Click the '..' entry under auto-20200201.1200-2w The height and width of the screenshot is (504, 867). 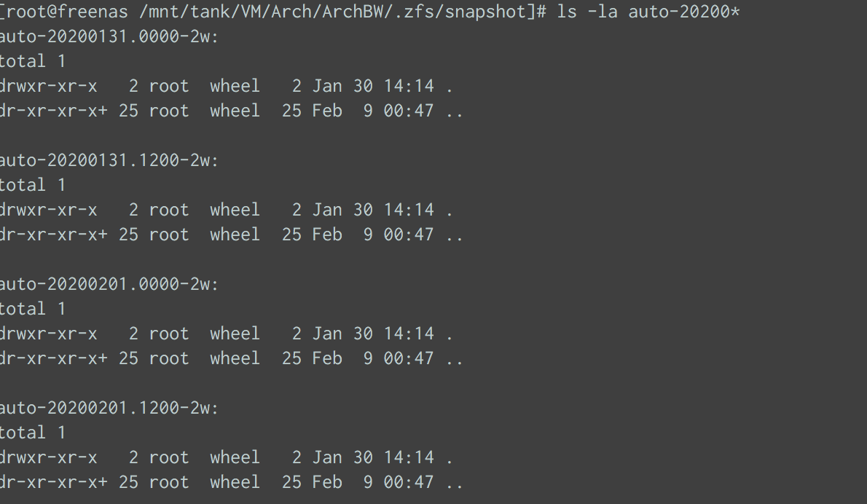pos(455,482)
